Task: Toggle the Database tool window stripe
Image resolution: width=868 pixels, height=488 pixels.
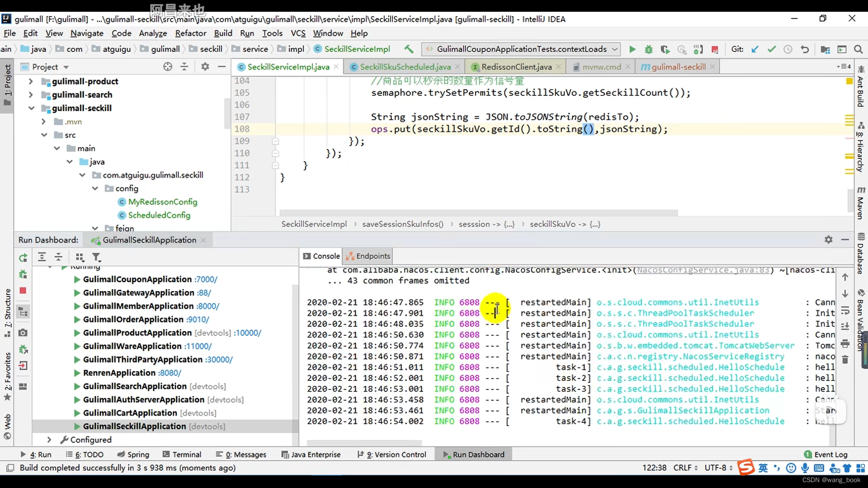Action: (861, 253)
